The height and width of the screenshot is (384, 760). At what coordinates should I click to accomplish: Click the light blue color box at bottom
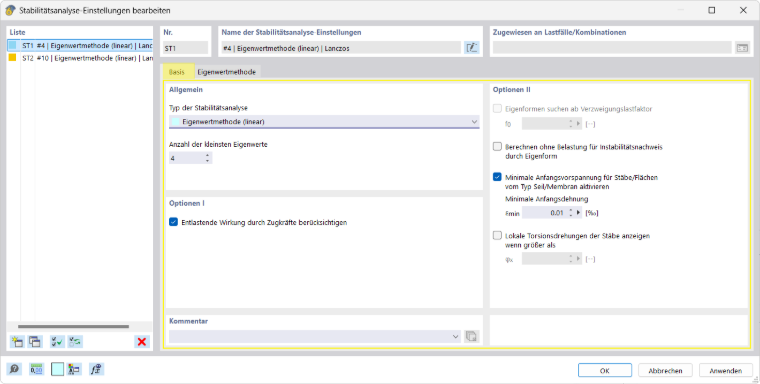pos(57,369)
